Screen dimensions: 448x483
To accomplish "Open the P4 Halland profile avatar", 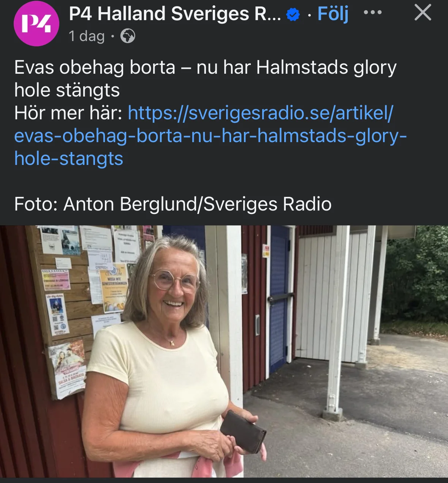I will pos(36,24).
